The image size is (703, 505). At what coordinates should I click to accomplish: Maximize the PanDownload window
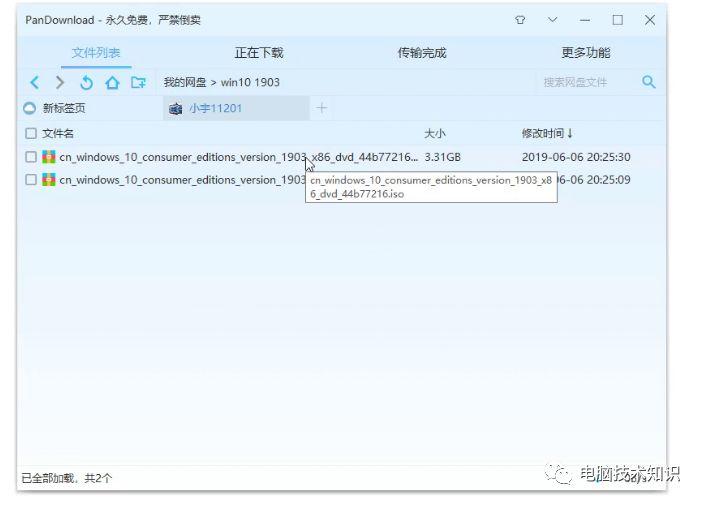617,20
